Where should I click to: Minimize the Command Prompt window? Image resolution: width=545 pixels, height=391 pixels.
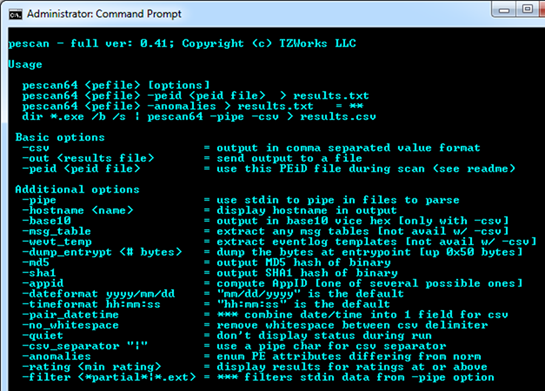tap(504, 10)
